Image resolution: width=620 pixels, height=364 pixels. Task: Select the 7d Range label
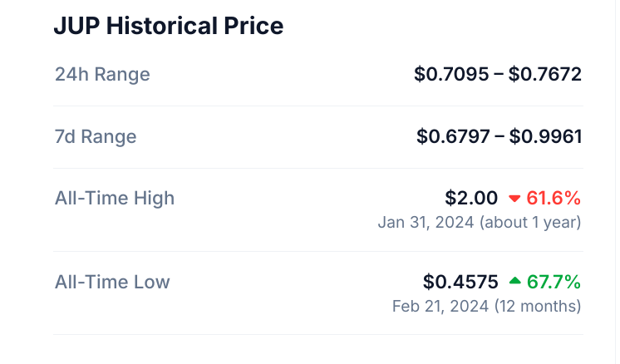click(x=96, y=137)
